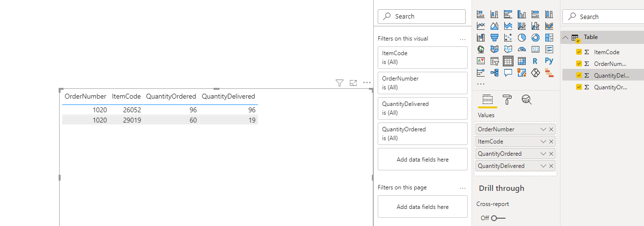The image size is (644, 226).
Task: Select the clustered column chart visual
Action: 522,14
